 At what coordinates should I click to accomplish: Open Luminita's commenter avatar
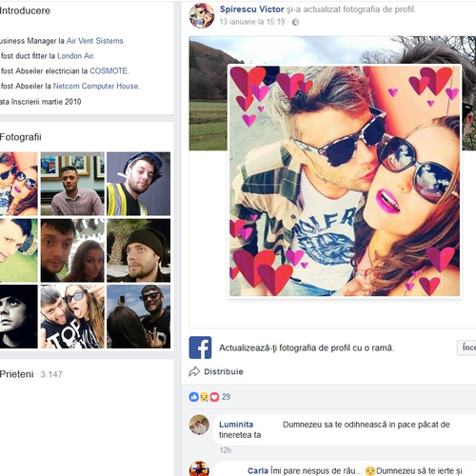199,425
